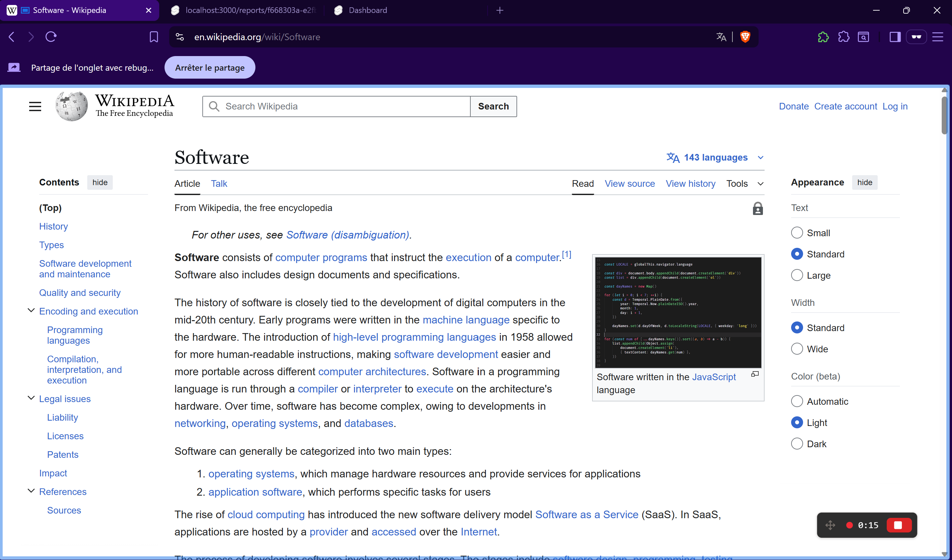
Task: Open the 143 languages dropdown
Action: tap(715, 158)
